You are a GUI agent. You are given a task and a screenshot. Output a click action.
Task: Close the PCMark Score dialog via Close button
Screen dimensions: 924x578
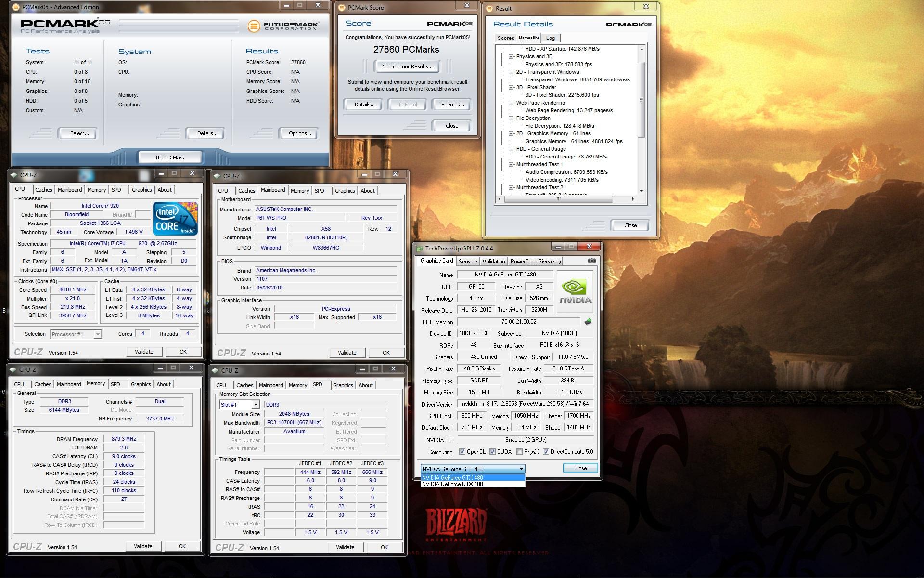pos(452,126)
